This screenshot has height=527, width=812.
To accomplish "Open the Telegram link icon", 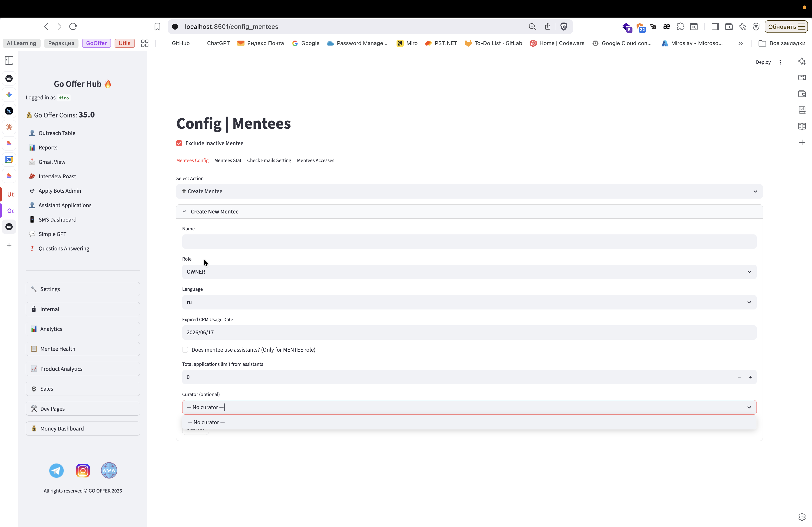I will (56, 470).
